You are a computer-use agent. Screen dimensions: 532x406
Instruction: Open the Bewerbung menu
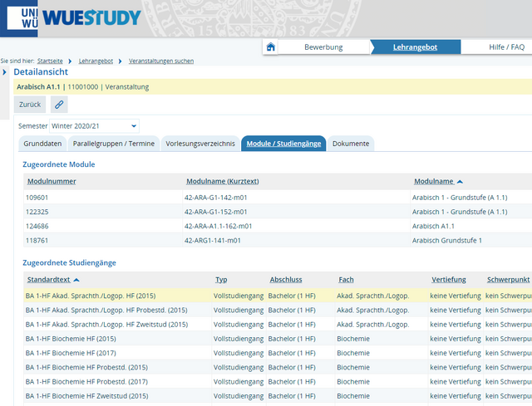[323, 47]
